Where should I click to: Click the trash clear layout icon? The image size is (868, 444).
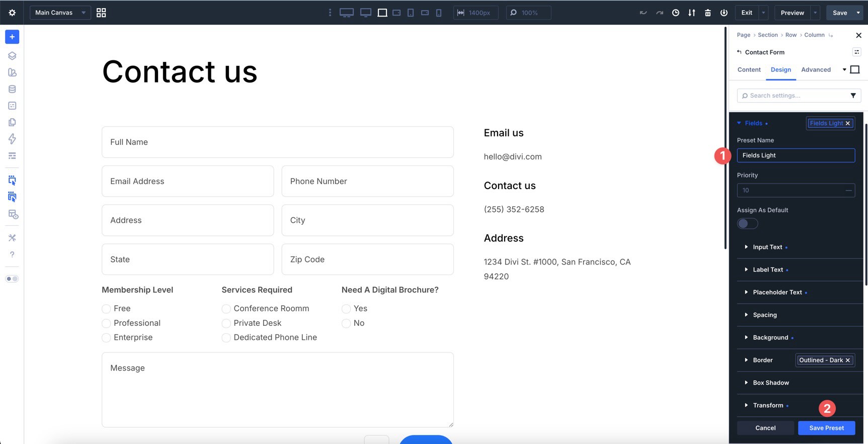click(708, 13)
